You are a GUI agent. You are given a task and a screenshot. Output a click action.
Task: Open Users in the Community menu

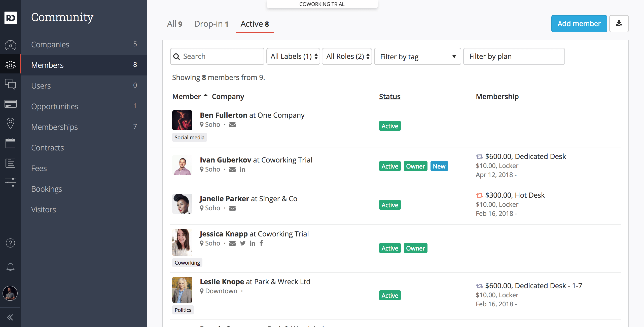point(84,86)
